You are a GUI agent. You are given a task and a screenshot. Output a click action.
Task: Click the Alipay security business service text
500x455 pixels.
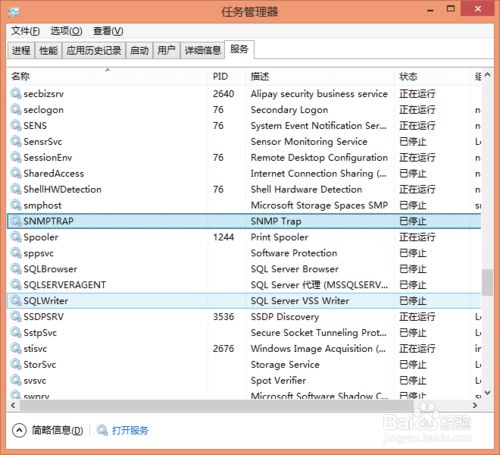(x=319, y=94)
